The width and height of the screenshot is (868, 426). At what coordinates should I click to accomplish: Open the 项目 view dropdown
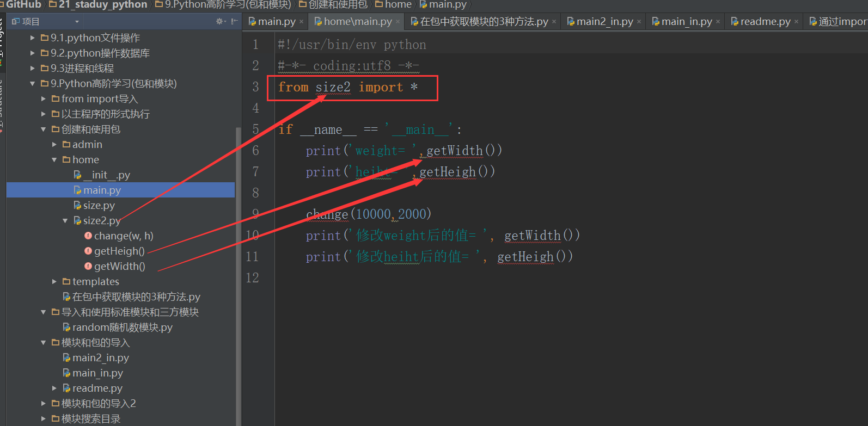coord(77,22)
